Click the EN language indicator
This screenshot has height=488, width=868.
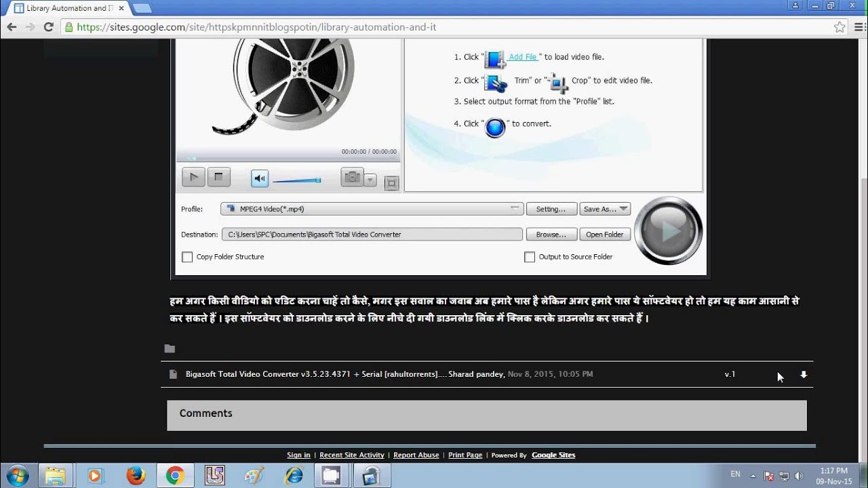point(735,474)
